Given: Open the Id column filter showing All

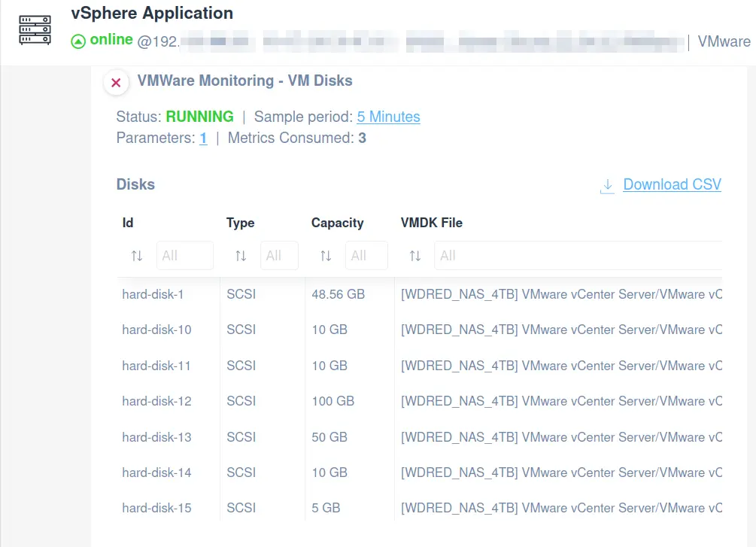Looking at the screenshot, I should click(x=184, y=255).
